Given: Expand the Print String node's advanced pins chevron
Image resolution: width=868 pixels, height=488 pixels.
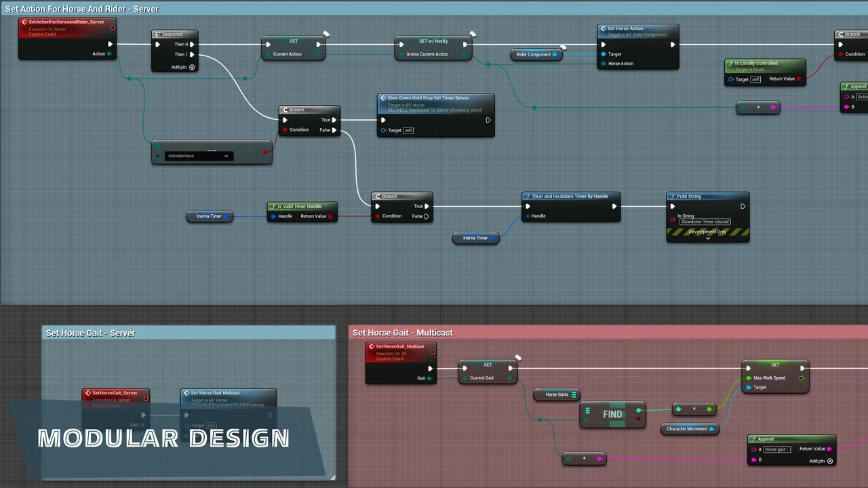Looking at the screenshot, I should tap(708, 239).
